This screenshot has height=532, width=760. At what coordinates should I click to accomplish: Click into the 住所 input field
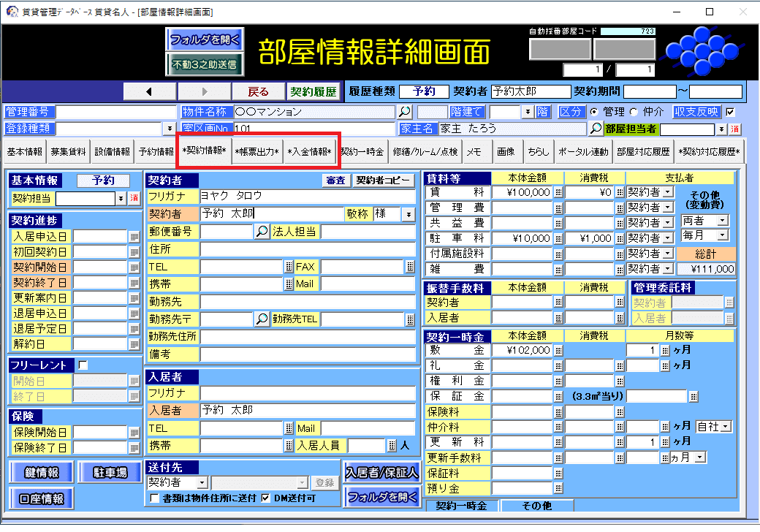pos(307,250)
